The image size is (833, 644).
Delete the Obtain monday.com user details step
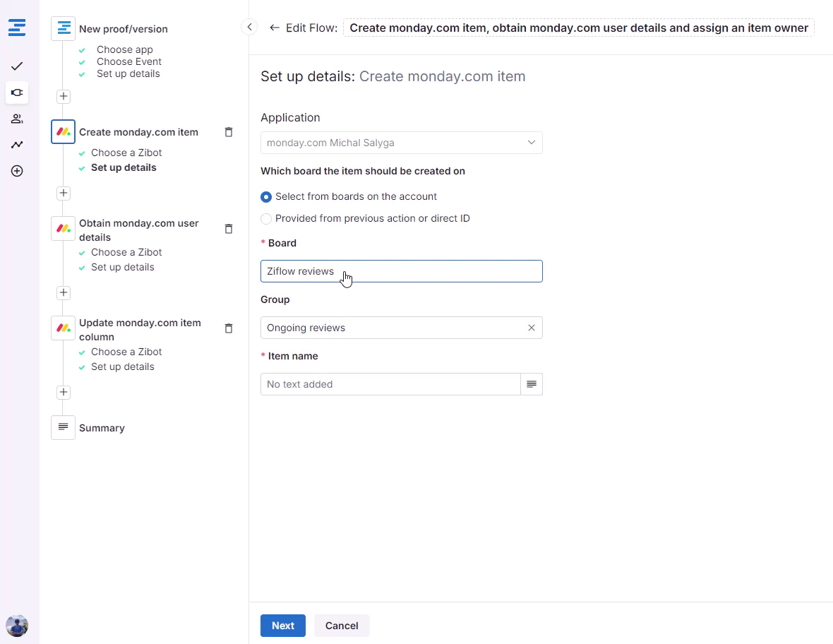point(228,229)
